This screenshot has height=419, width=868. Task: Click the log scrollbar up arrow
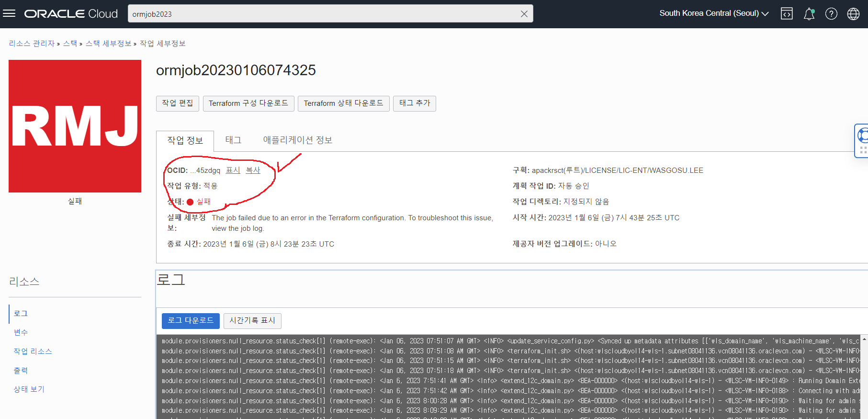(x=864, y=339)
